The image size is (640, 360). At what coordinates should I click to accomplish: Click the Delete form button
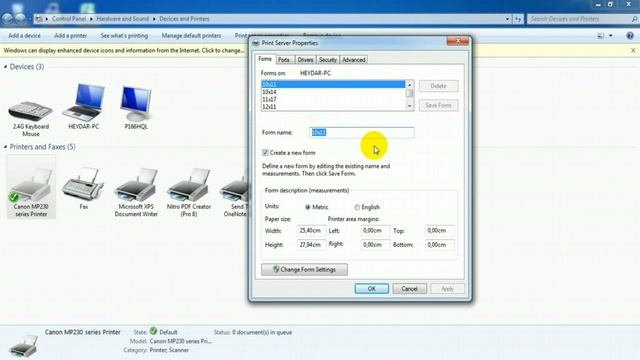[x=438, y=86]
